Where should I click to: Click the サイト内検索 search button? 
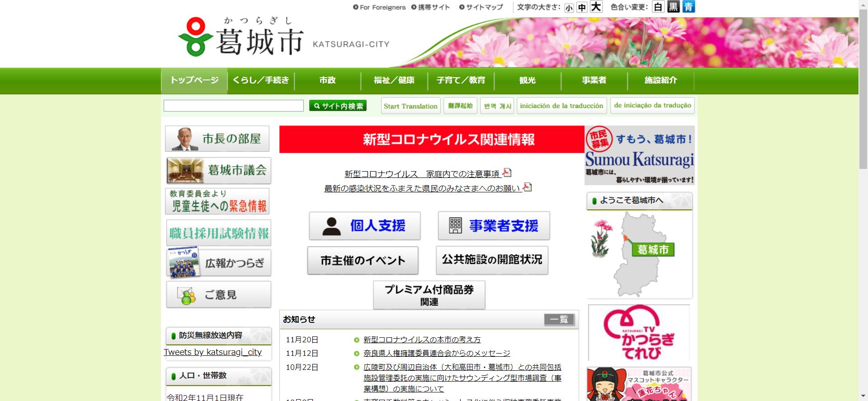pos(338,106)
